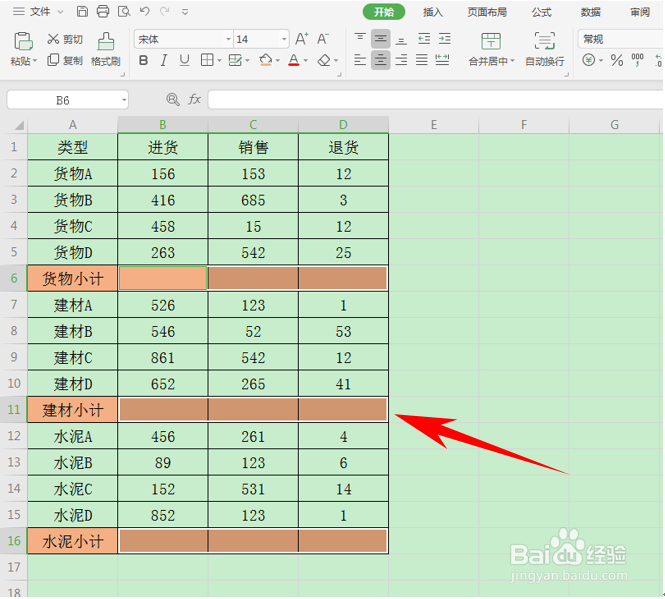
Task: Open the Name Box dropdown arrow
Action: [124, 100]
